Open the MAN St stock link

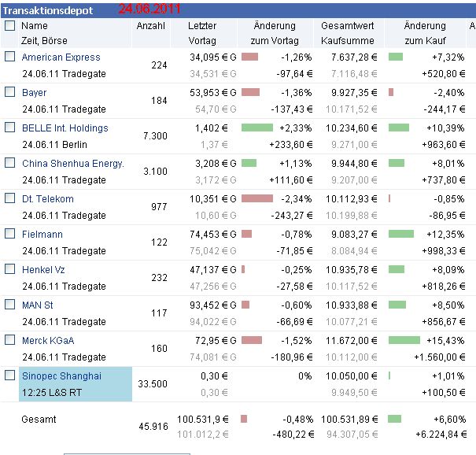click(x=37, y=305)
